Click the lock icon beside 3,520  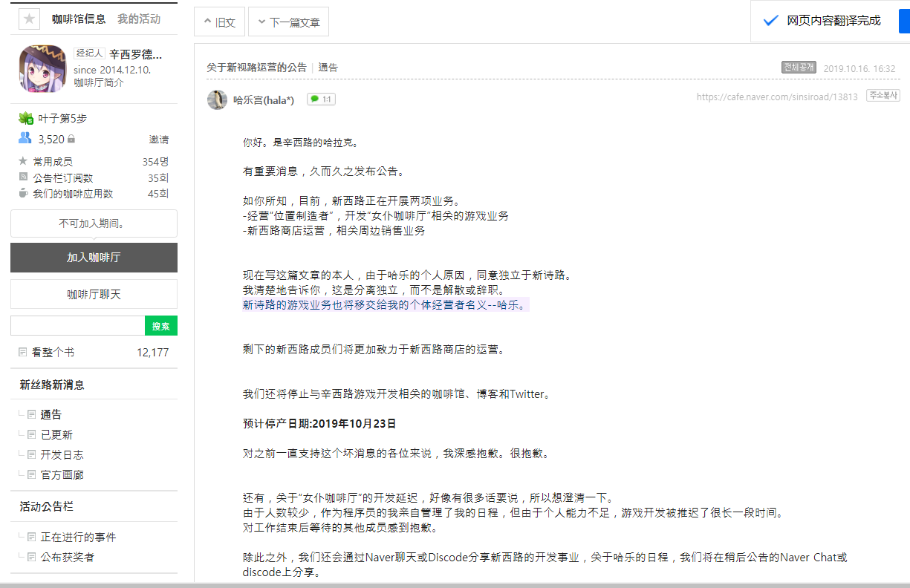(x=71, y=139)
